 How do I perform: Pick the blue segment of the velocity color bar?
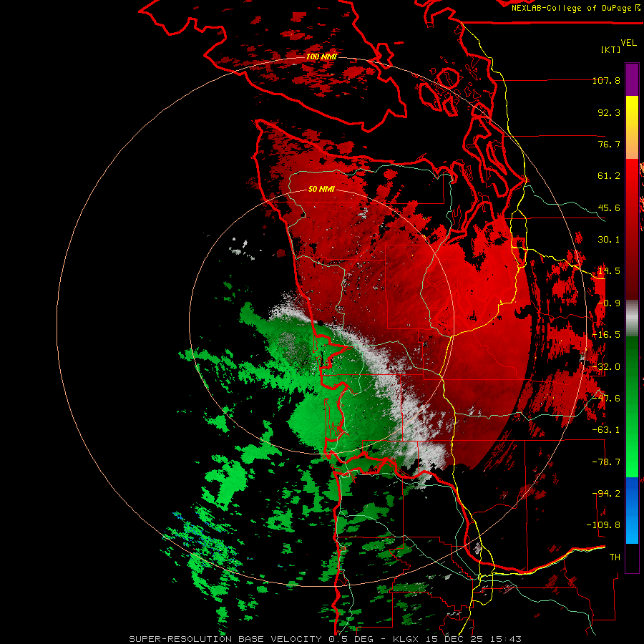[632, 510]
